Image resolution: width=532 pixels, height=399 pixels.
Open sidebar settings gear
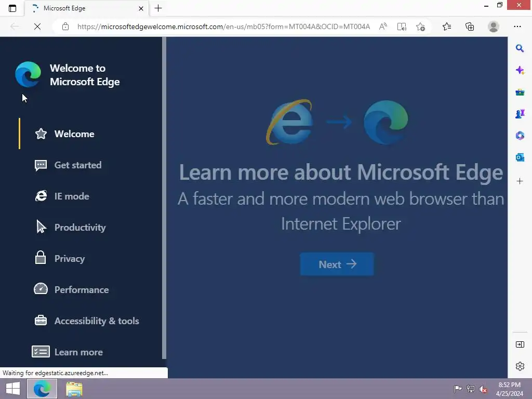(520, 366)
